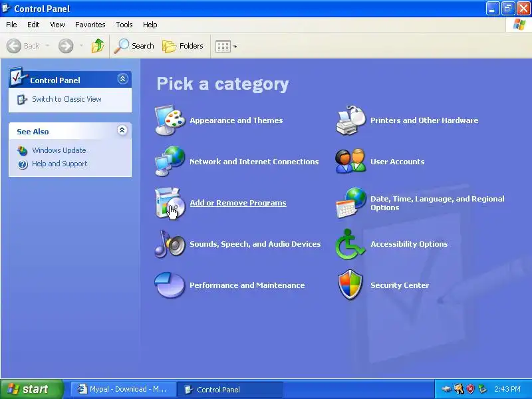Image resolution: width=532 pixels, height=399 pixels.
Task: Click Network and Internet Connections text link
Action: (254, 162)
